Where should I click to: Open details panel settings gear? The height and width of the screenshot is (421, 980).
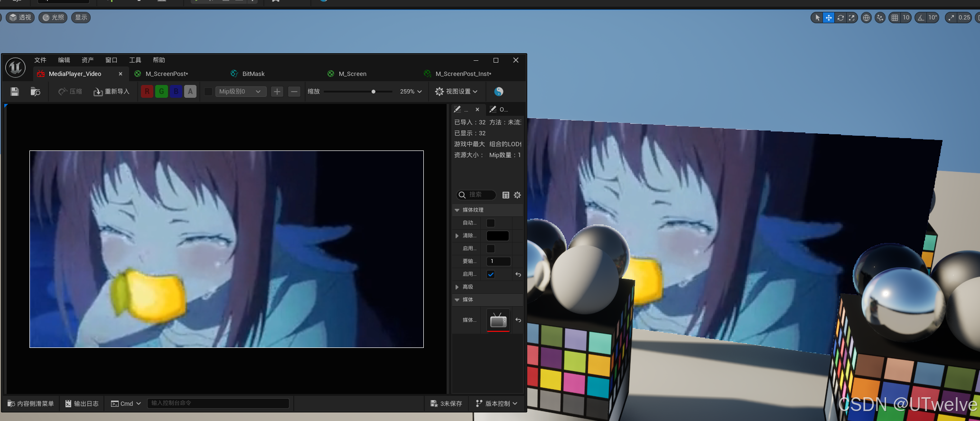517,195
